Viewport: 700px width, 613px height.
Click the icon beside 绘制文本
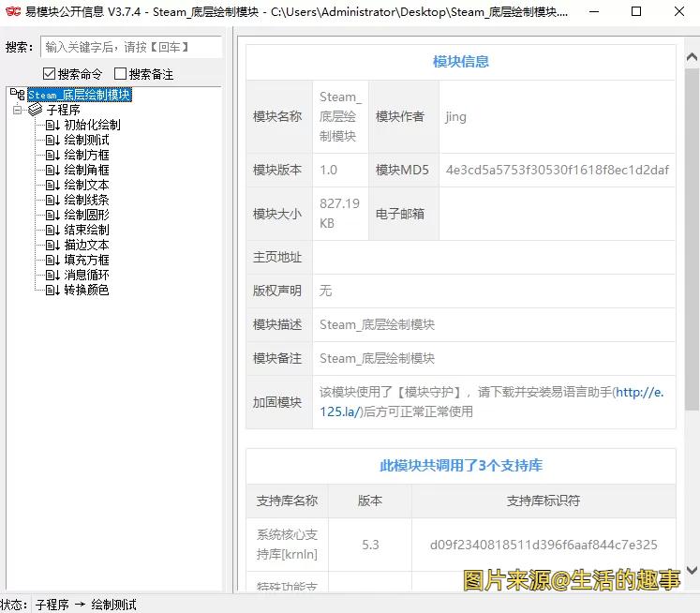pos(52,185)
